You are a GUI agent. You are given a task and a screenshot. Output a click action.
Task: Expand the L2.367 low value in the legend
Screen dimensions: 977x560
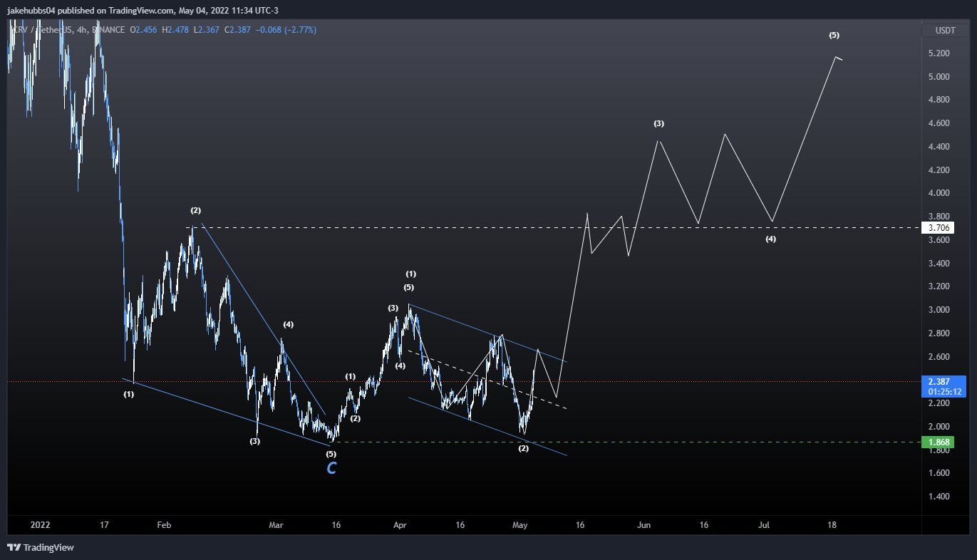pos(208,30)
